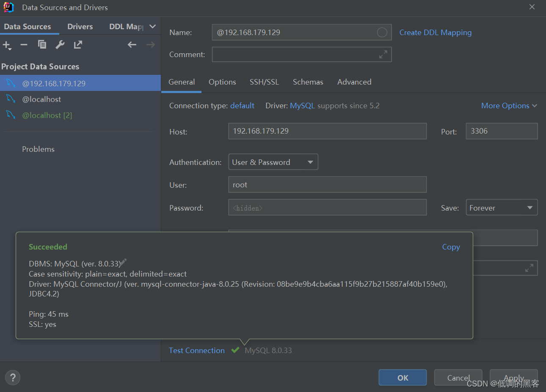Click the Succeeded status text
The image size is (546, 392).
point(48,247)
